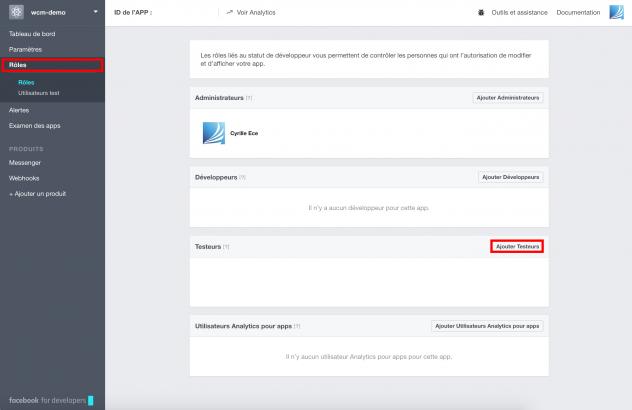The image size is (632, 410).
Task: Click the bug icon beside Outils et assistance
Action: pyautogui.click(x=483, y=12)
